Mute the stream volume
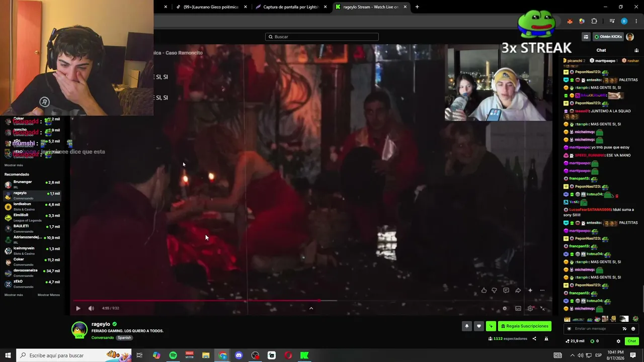 click(91, 308)
